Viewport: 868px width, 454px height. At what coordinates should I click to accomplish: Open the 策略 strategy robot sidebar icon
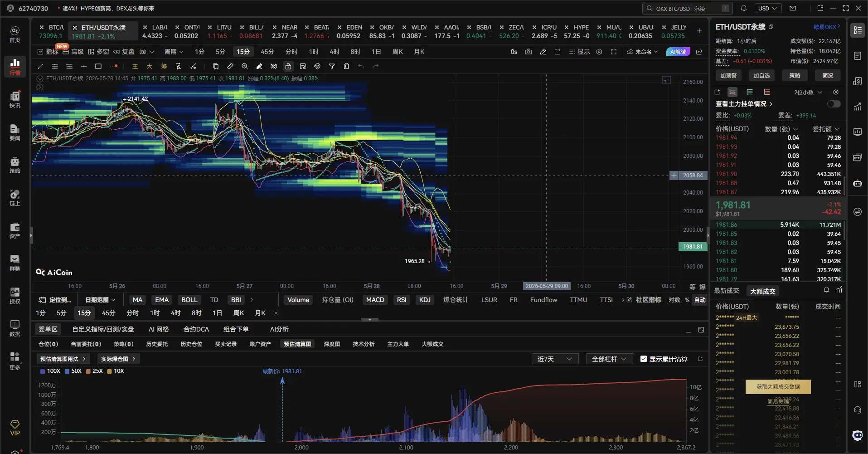[x=15, y=165]
